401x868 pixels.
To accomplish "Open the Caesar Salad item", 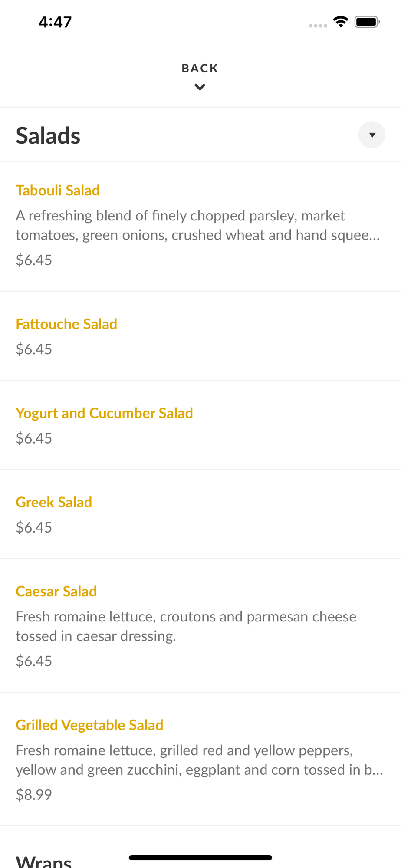I will [x=56, y=591].
